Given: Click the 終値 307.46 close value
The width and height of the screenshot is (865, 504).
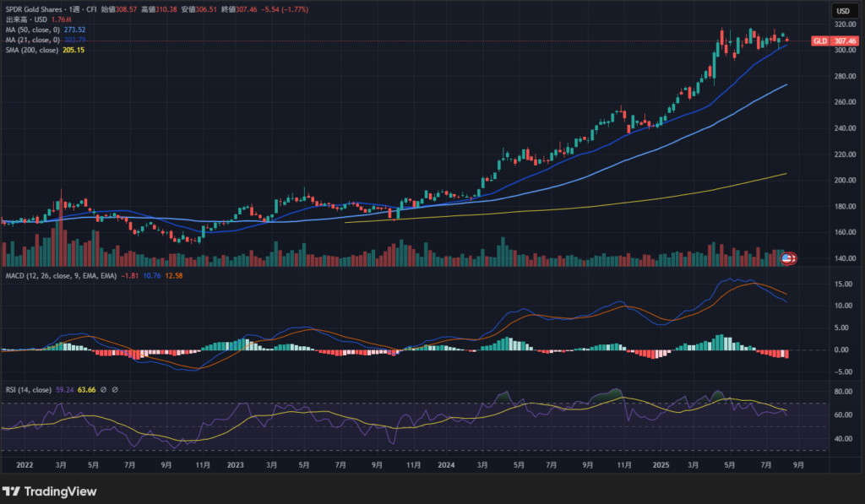Looking at the screenshot, I should click(x=239, y=9).
